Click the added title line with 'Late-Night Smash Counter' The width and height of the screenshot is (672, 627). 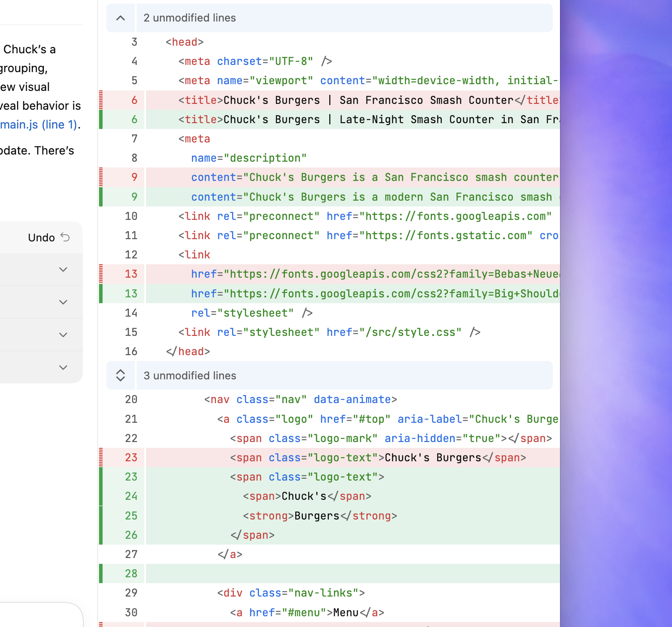coord(329,120)
